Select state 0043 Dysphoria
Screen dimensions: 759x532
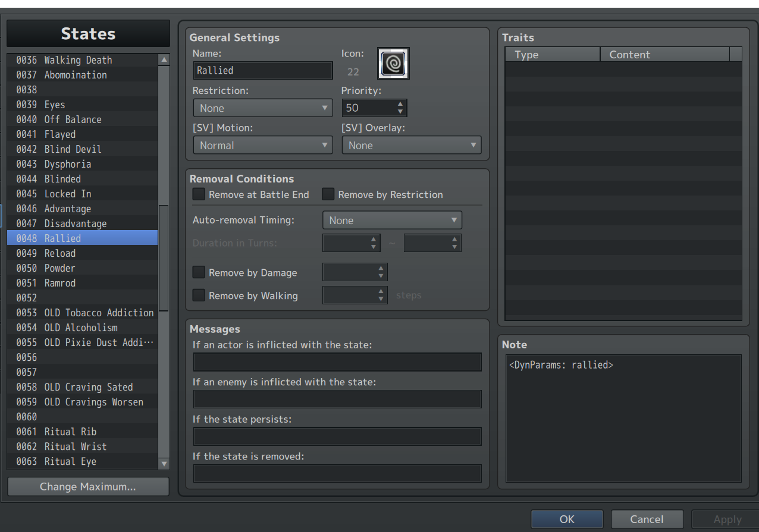(x=83, y=164)
